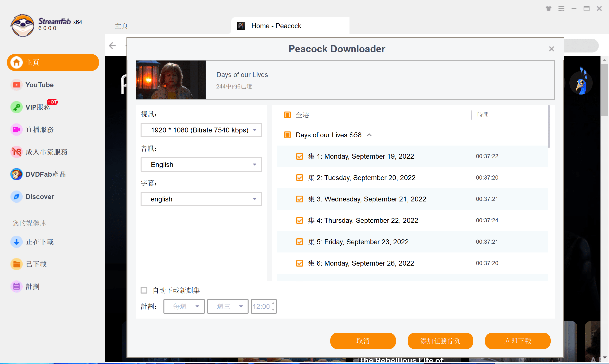Click the 取消 cancel button
Screen dimensions: 609x364
tap(363, 341)
